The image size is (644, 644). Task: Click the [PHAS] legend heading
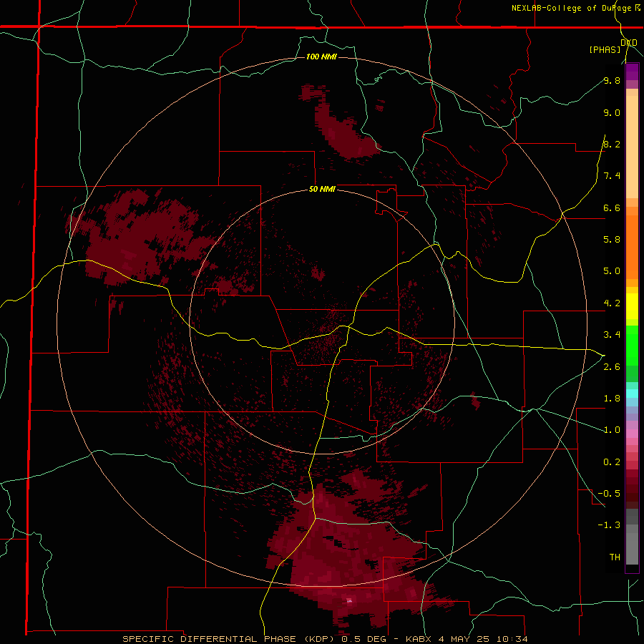605,49
